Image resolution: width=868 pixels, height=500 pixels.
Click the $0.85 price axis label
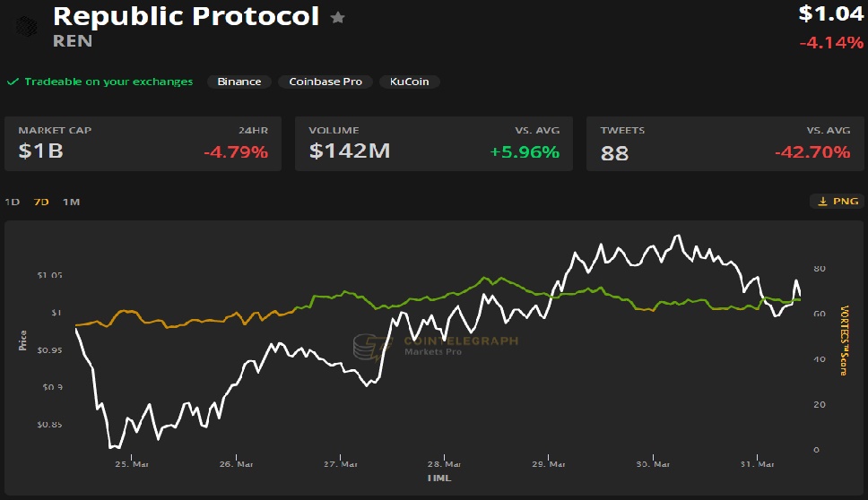pos(49,424)
